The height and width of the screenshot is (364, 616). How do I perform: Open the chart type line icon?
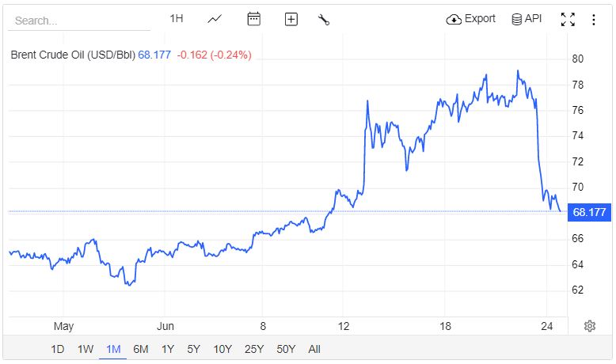click(x=215, y=19)
